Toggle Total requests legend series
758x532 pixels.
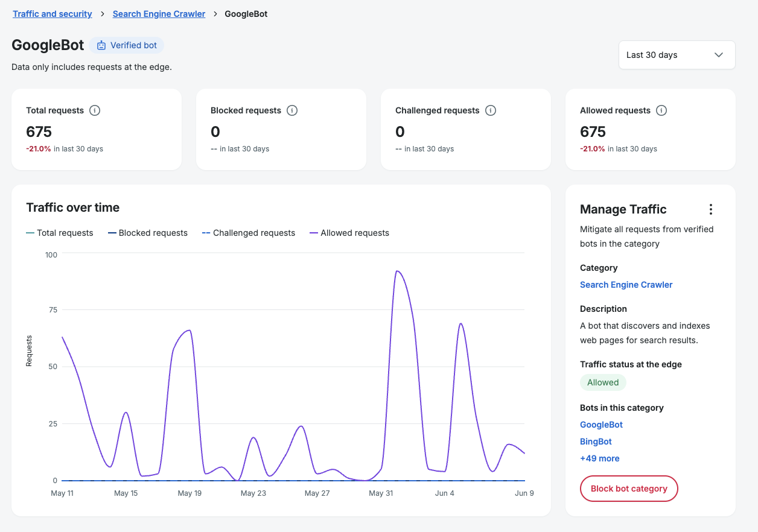click(60, 233)
